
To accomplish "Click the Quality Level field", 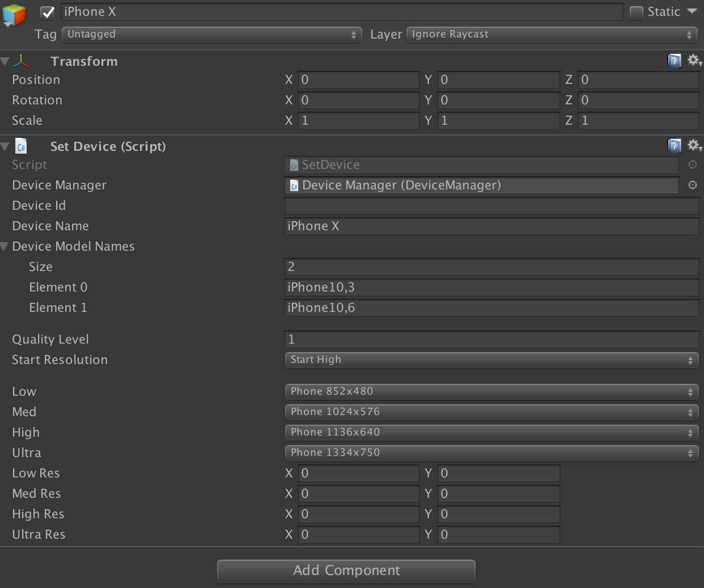I will 492,340.
